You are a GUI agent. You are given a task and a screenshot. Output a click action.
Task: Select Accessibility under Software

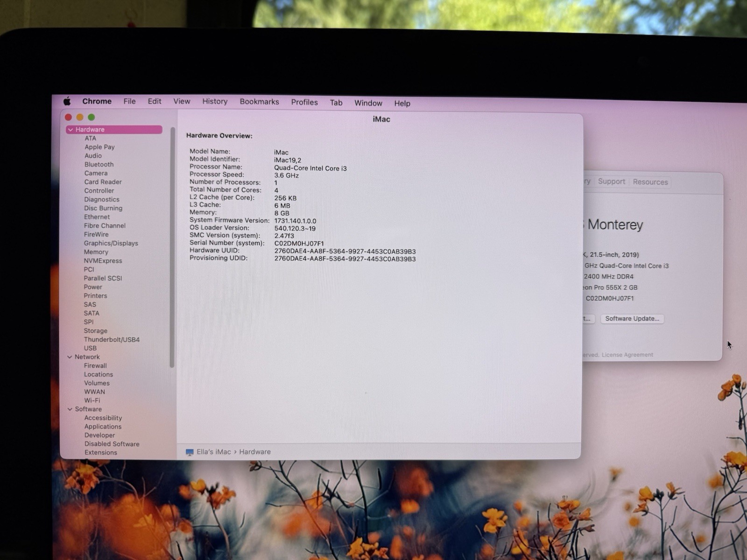103,418
